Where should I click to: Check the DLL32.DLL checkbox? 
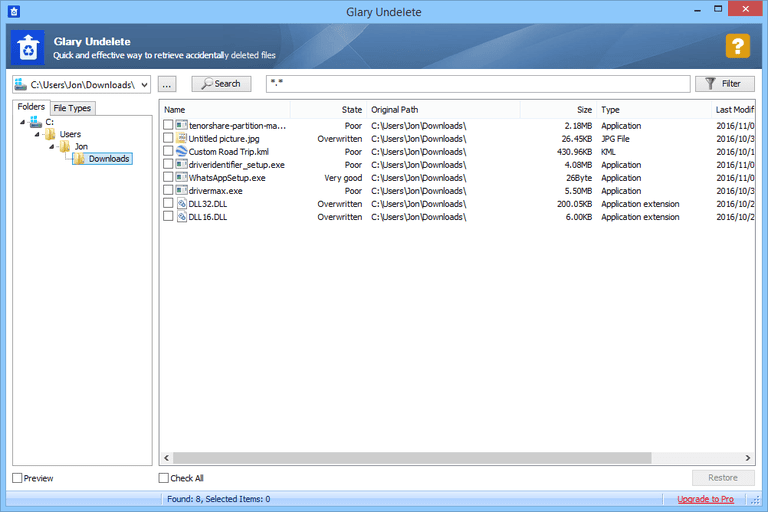[168, 203]
